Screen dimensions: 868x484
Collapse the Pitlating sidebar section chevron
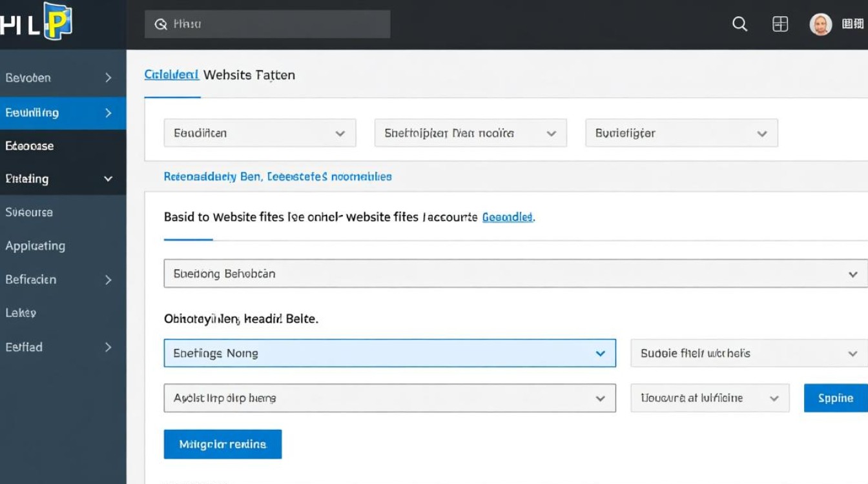(108, 179)
